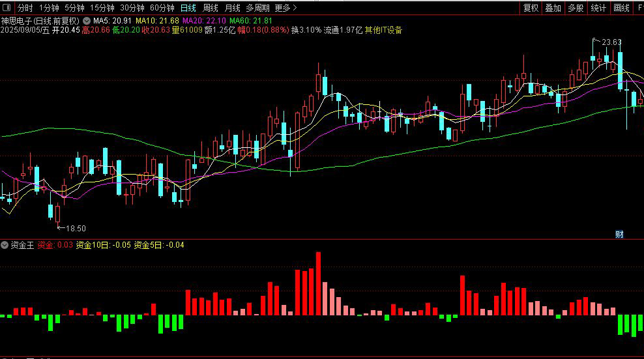Viewport: 644px width, 359px height.
Task: Expand the 资金王 indicator dropdown arrow
Action: pos(5,245)
